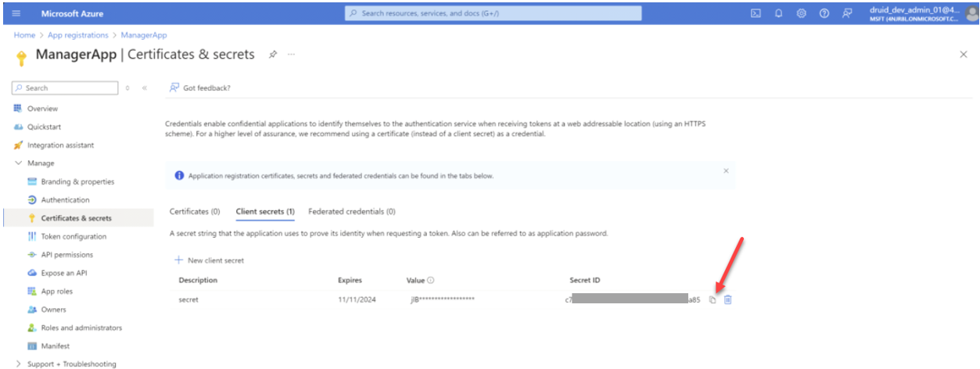
Task: Open the help question mark icon
Action: [824, 13]
